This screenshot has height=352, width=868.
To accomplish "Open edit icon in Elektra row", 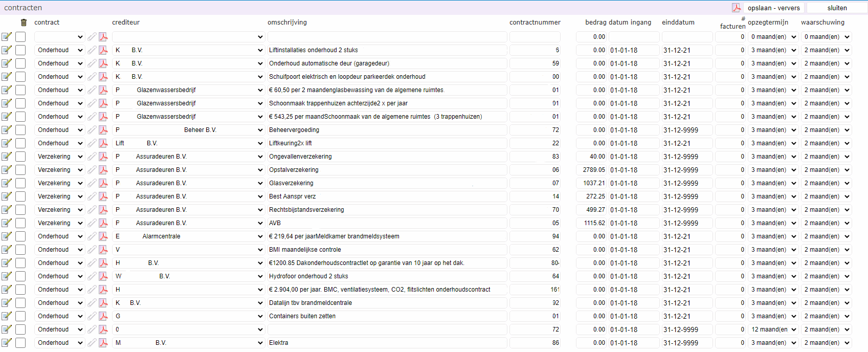I will tap(7, 343).
